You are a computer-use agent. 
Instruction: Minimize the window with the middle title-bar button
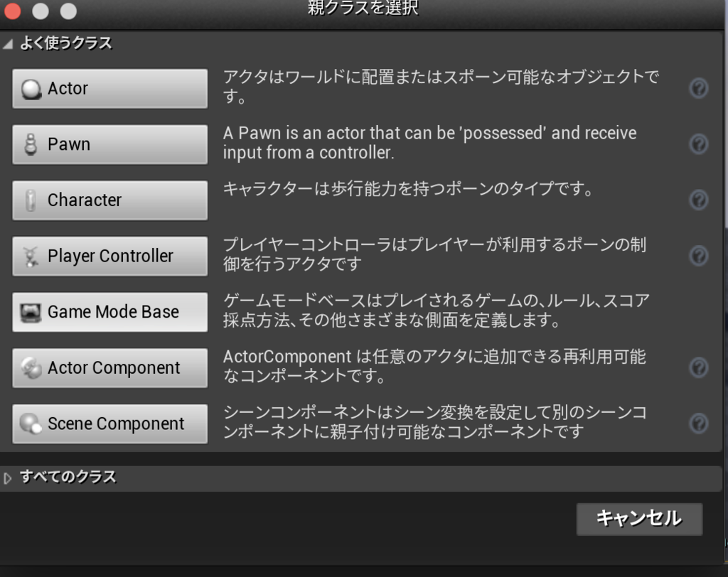41,11
